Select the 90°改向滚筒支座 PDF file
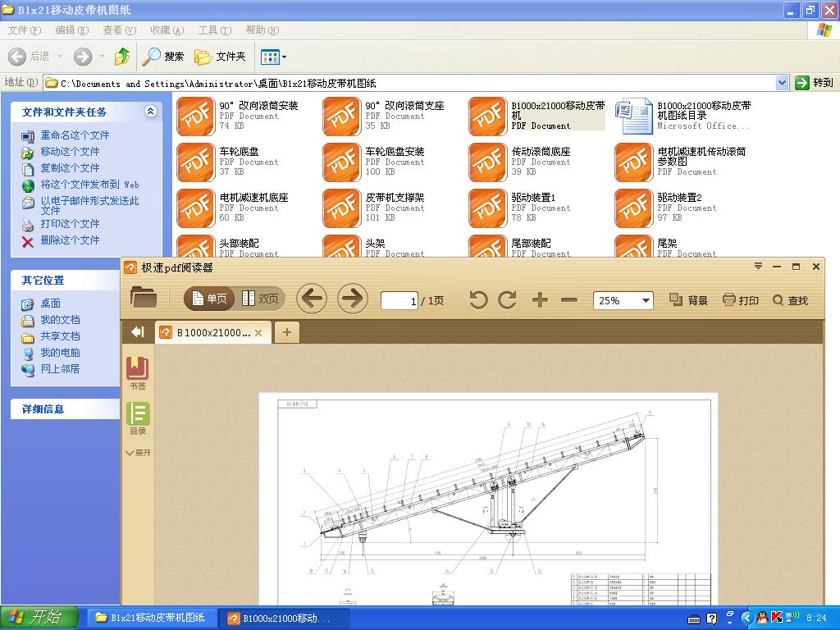 (385, 116)
